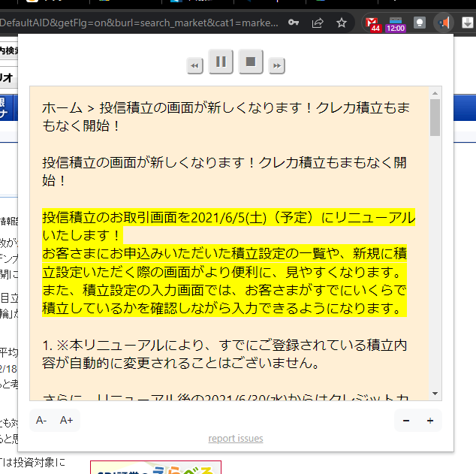Click the scrollbar down arrow in text panel

[x=435, y=394]
